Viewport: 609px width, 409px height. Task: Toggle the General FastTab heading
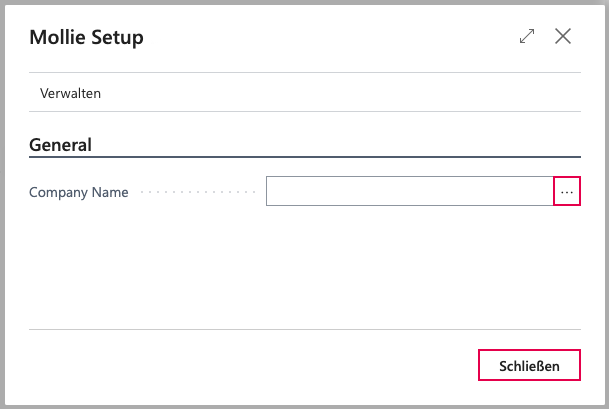(61, 145)
